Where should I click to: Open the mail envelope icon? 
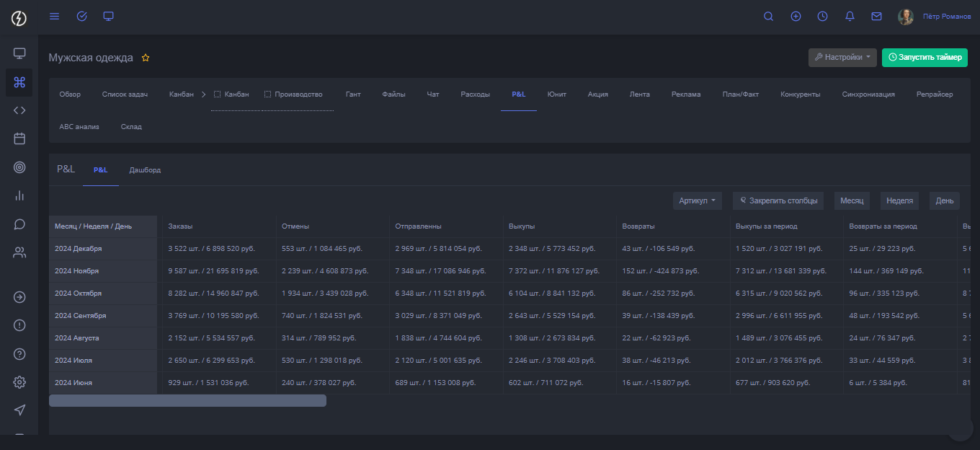pos(876,17)
